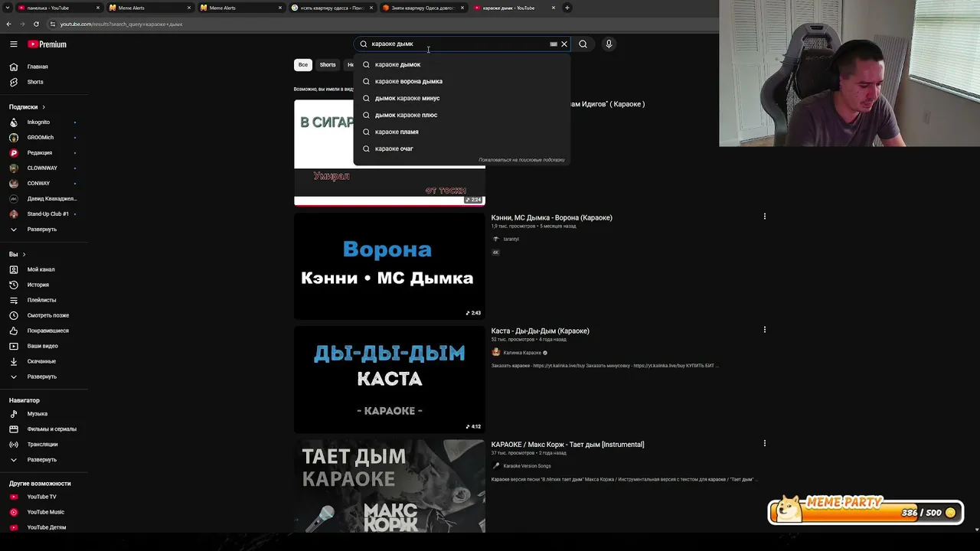Viewport: 980px width, 551px height.
Task: Choose suggestion караоке ворона дымка
Action: (462, 81)
